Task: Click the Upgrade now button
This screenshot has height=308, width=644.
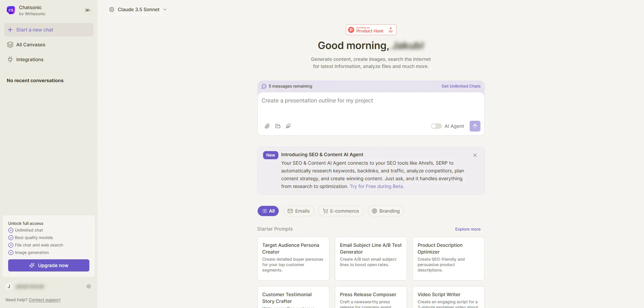Action: [x=49, y=265]
